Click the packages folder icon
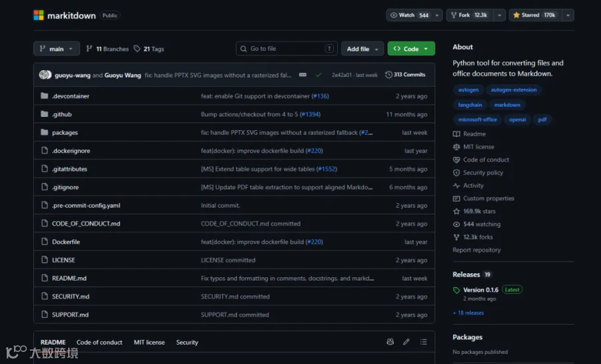The image size is (601, 364). (x=45, y=132)
